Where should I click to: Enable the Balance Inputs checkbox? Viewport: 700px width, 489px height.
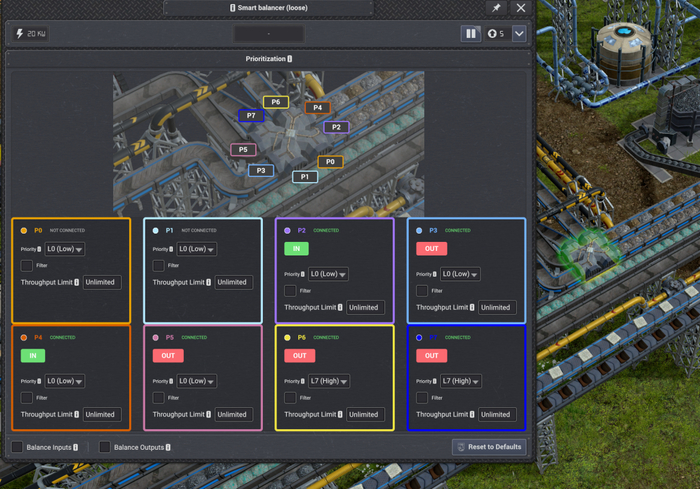(x=17, y=447)
